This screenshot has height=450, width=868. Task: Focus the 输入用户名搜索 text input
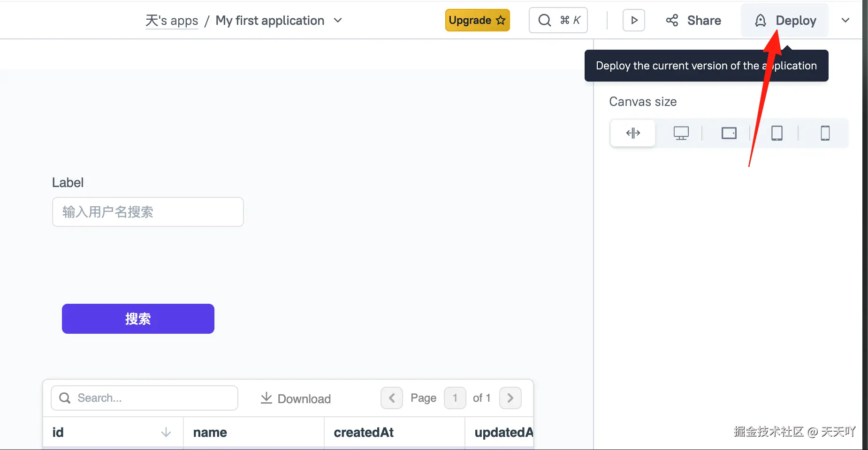(x=148, y=212)
